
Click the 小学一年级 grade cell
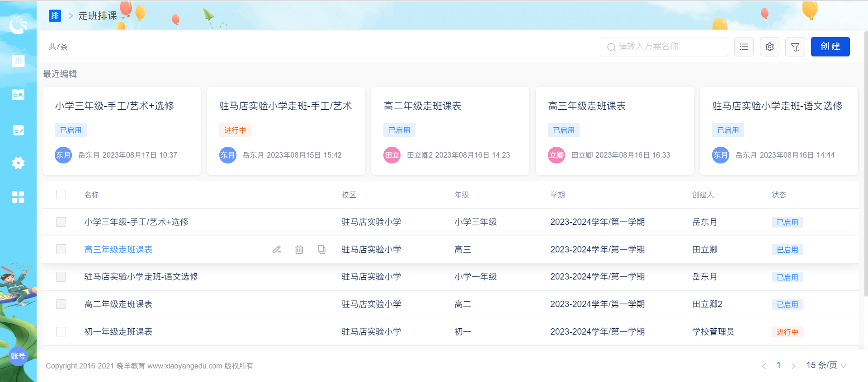(476, 276)
